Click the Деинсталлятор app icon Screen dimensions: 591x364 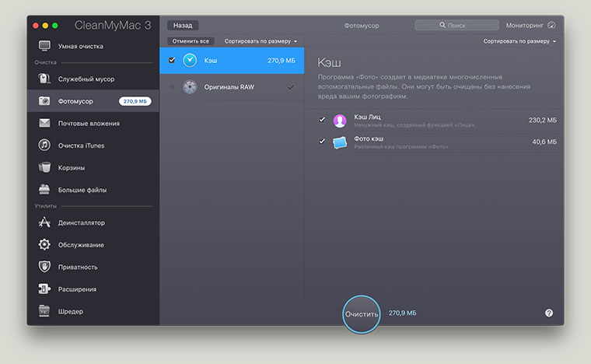pos(44,222)
